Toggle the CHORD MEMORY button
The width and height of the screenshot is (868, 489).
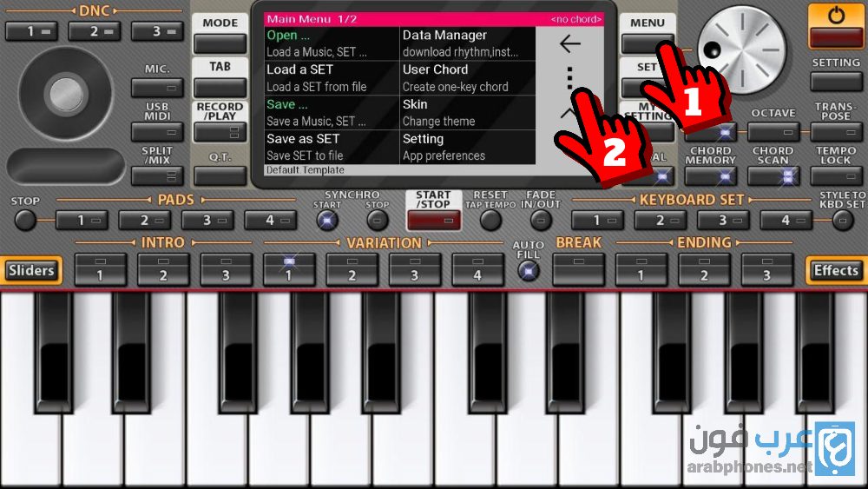click(x=710, y=176)
